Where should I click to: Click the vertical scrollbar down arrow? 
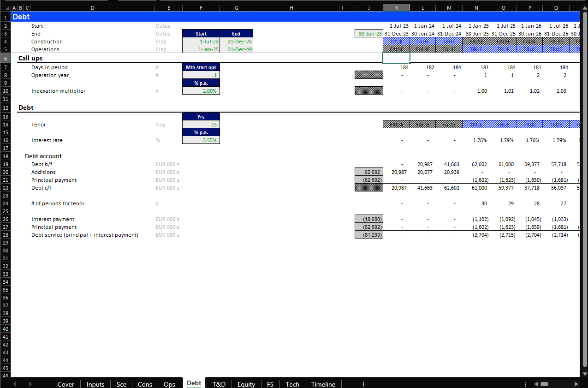pos(584,374)
